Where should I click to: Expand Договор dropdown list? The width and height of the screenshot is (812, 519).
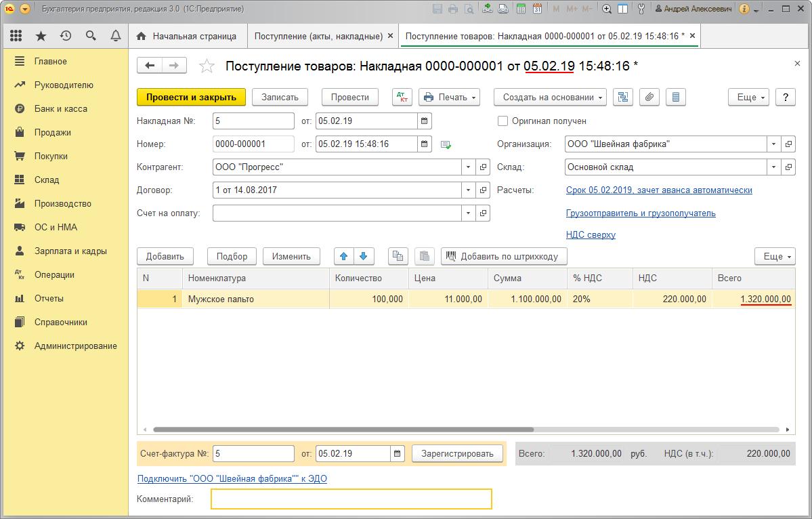coord(468,190)
